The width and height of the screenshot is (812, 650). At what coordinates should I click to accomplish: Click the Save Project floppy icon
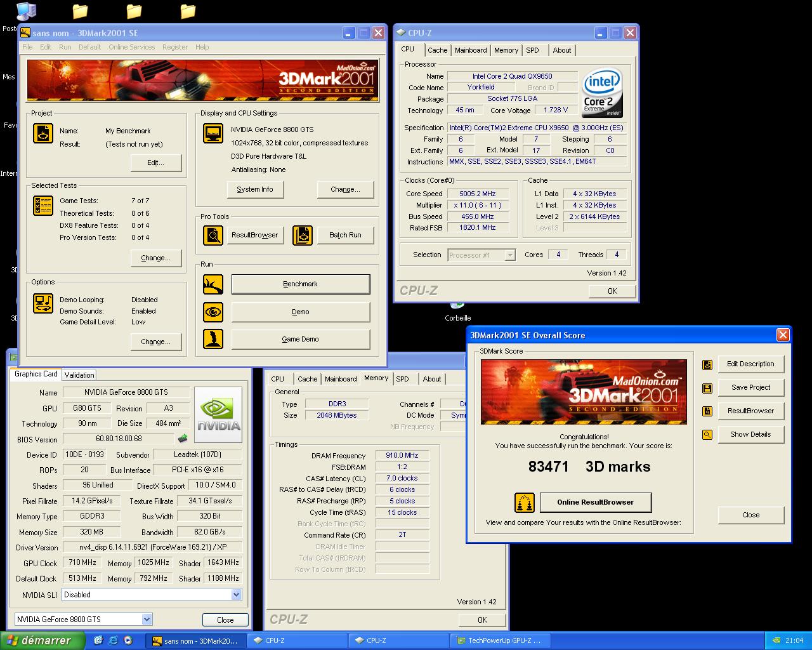[x=707, y=388]
